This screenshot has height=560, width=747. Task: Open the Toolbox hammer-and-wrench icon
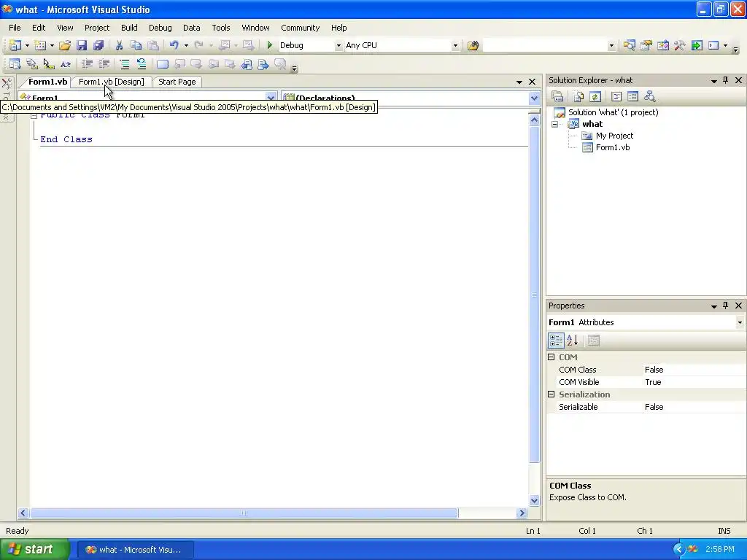coord(680,45)
